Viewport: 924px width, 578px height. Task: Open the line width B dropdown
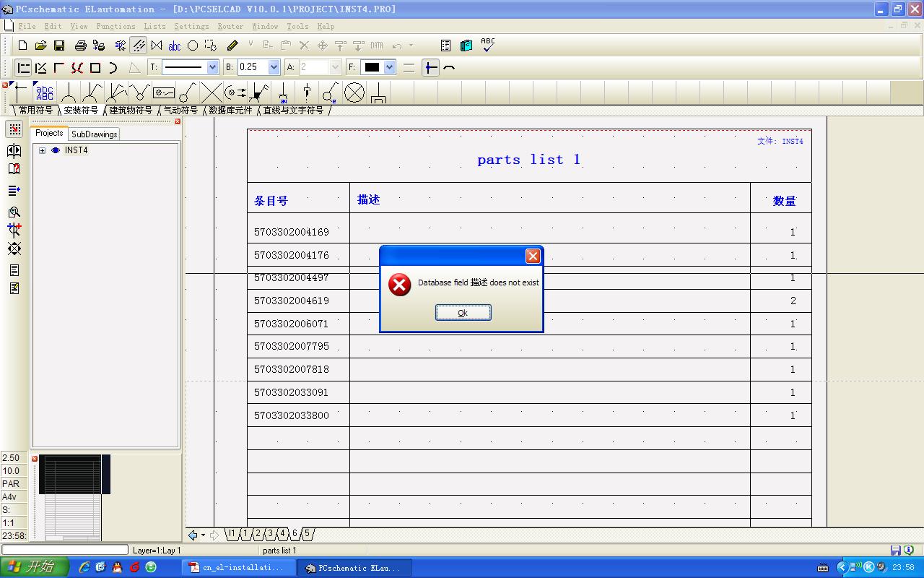pyautogui.click(x=274, y=67)
